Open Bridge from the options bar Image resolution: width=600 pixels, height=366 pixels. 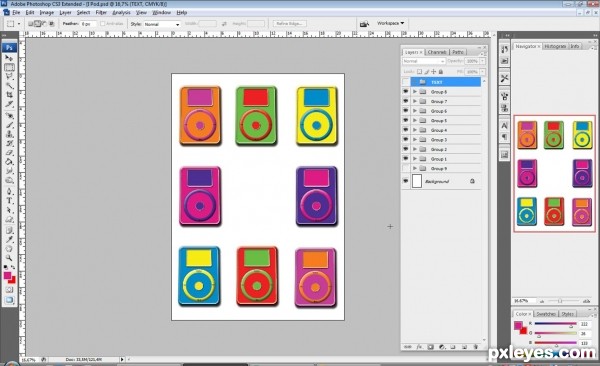(364, 24)
